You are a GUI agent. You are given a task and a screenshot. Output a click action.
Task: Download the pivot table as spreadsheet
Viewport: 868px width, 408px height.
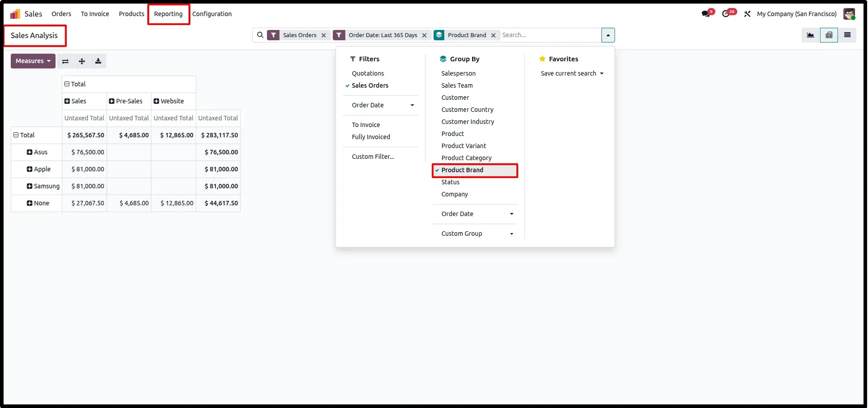98,61
